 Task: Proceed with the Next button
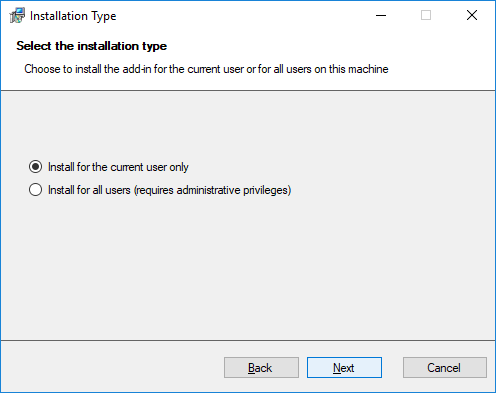(x=344, y=368)
